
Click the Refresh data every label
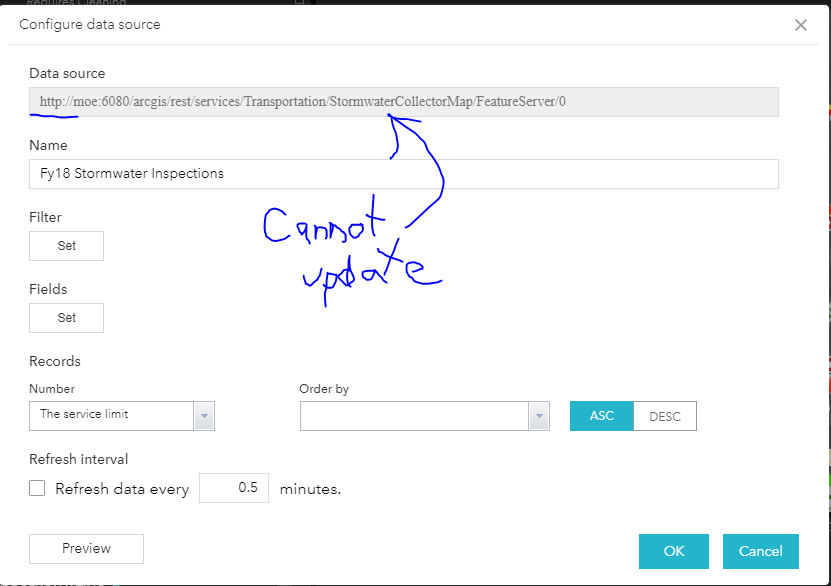tap(122, 489)
